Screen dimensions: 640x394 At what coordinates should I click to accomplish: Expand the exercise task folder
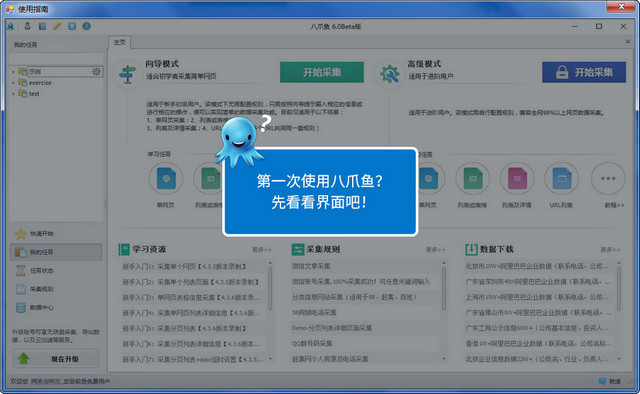13,83
